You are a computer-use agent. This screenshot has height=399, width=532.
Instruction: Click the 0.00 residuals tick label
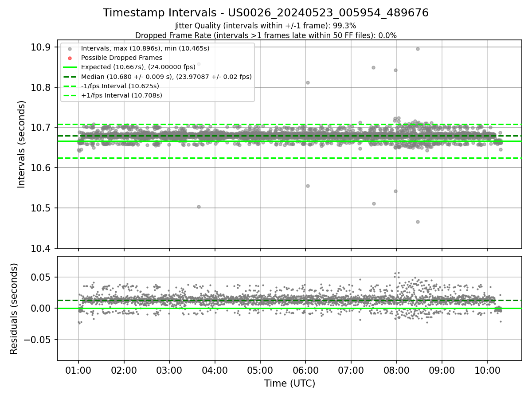click(41, 308)
